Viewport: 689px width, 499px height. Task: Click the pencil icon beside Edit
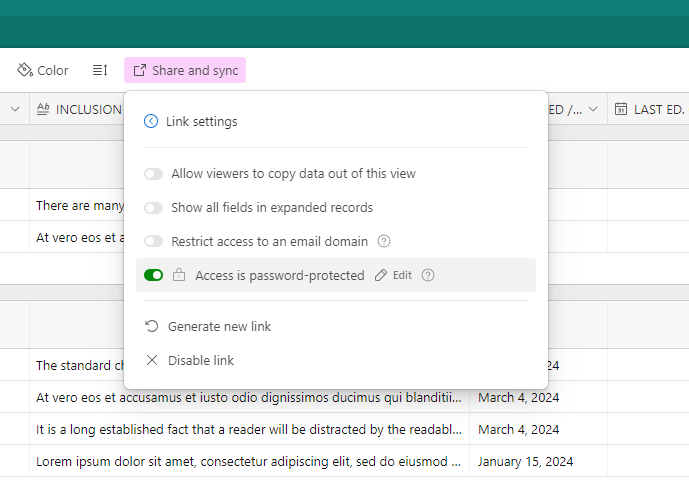(x=381, y=275)
